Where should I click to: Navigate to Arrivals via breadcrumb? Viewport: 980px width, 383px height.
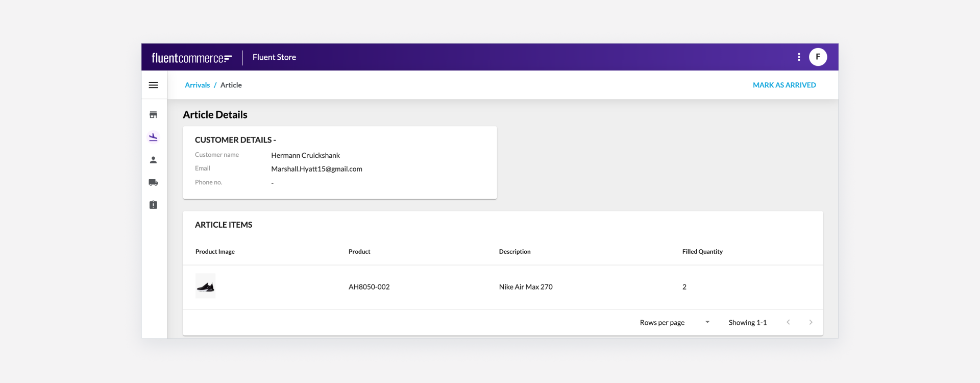197,85
